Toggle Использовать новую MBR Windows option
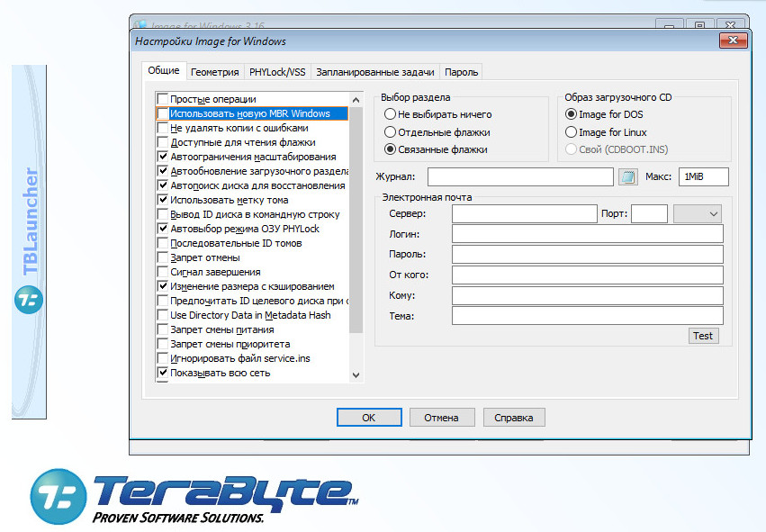Screen dimensions: 766x532 (x=163, y=113)
